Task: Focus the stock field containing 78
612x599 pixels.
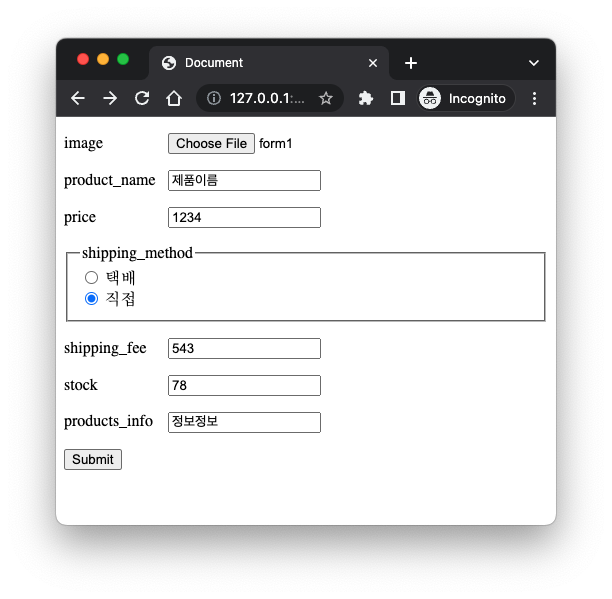Action: [244, 386]
